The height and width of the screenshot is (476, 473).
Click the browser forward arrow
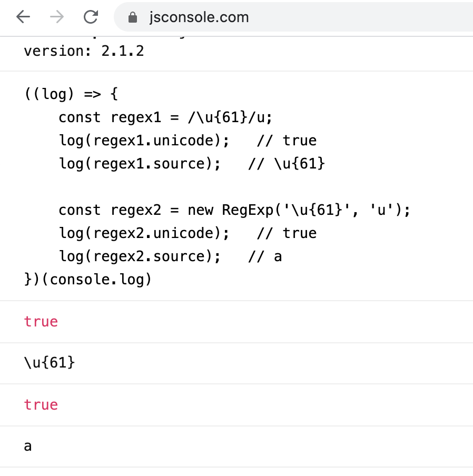pos(57,17)
